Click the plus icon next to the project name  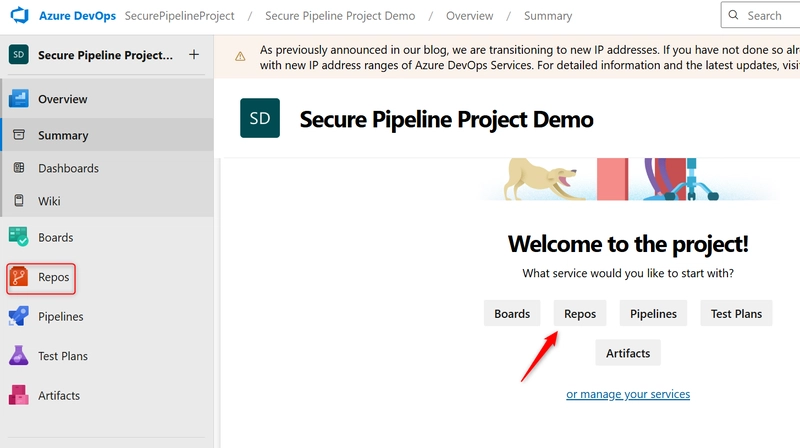(194, 55)
